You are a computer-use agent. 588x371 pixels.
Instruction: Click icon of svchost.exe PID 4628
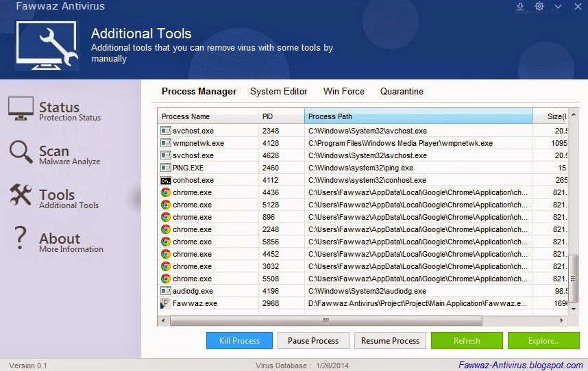pyautogui.click(x=165, y=155)
